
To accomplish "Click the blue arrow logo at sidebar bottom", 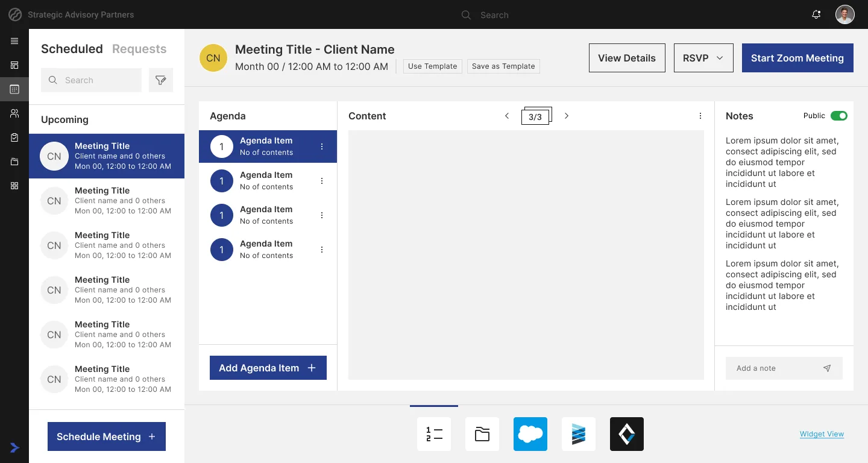I will (x=14, y=447).
